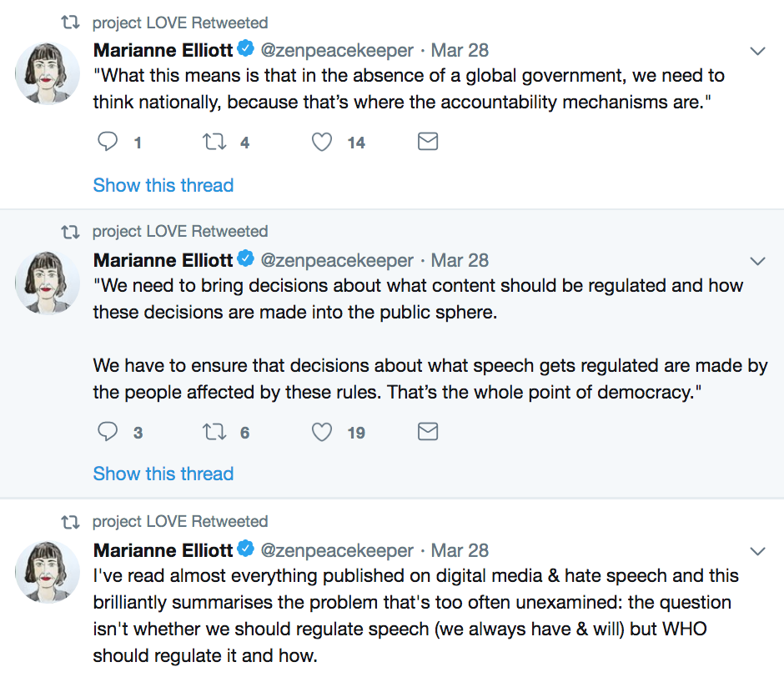The image size is (784, 677).
Task: Send 'global government' tweet via direct message
Action: coord(428,142)
